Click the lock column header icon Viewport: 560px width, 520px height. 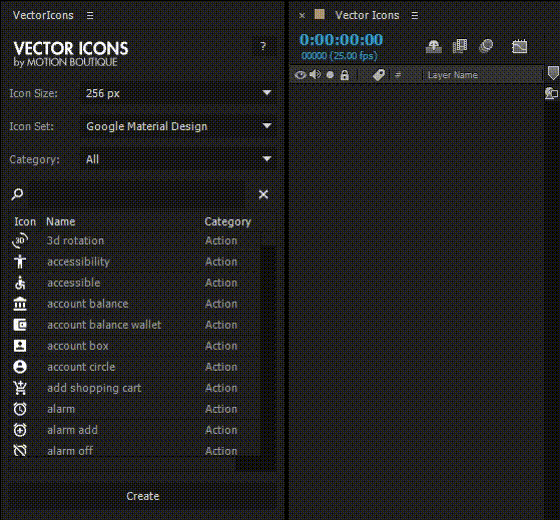tap(344, 75)
